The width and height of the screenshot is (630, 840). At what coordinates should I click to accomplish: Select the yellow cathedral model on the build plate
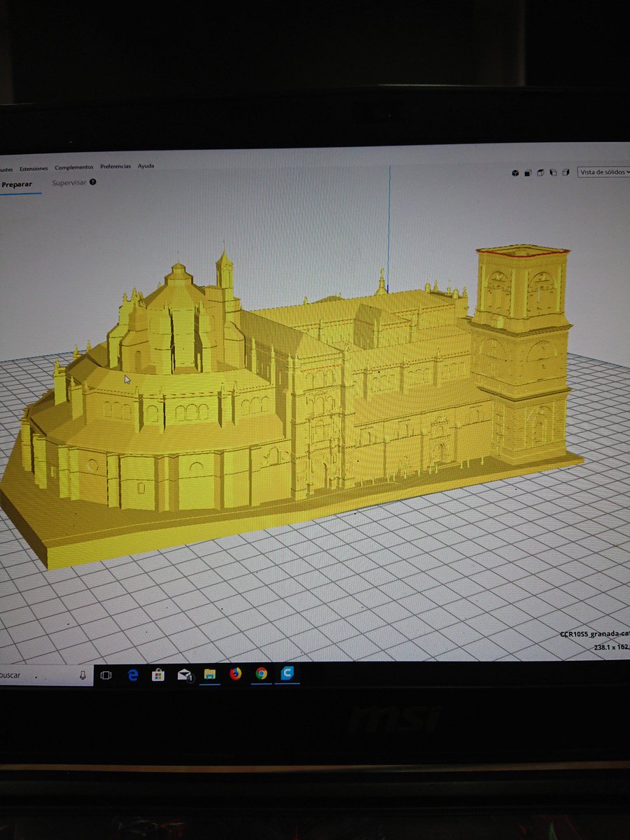pos(294,406)
